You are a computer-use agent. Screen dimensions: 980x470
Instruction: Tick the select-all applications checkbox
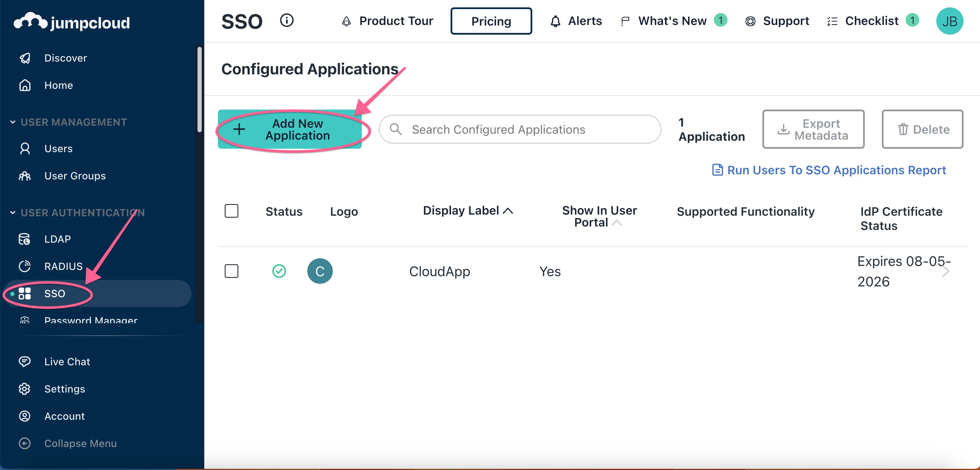[x=231, y=211]
